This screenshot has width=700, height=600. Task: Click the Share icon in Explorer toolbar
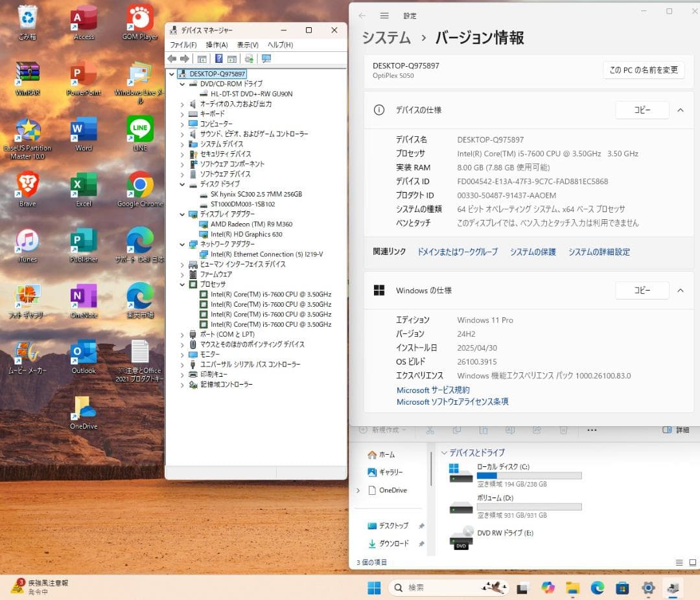pos(536,430)
